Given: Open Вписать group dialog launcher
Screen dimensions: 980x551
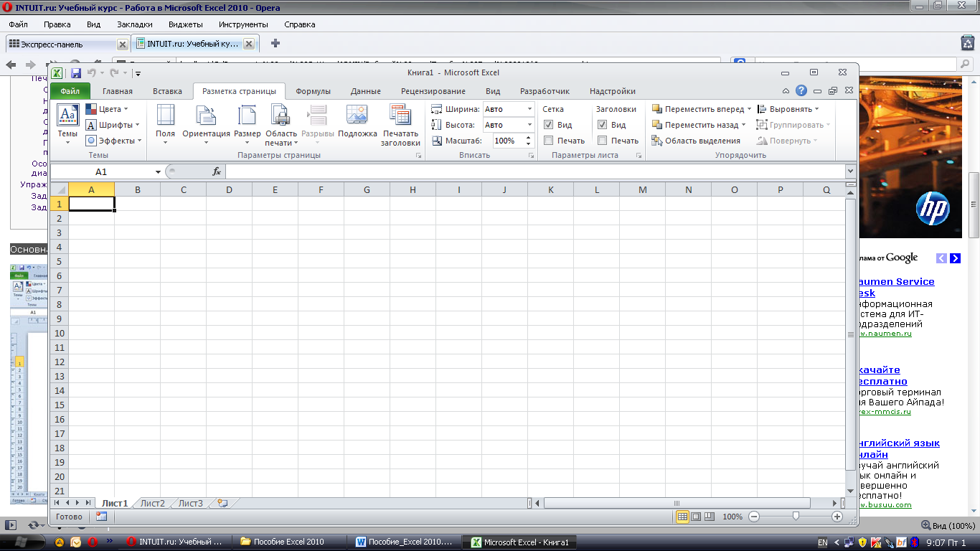Looking at the screenshot, I should (x=532, y=156).
